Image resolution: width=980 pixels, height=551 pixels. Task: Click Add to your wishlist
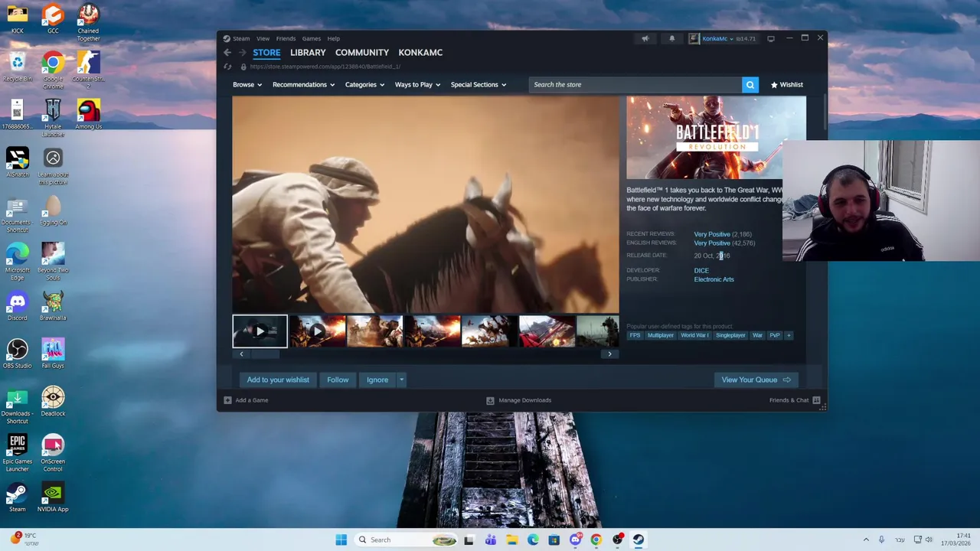(278, 380)
